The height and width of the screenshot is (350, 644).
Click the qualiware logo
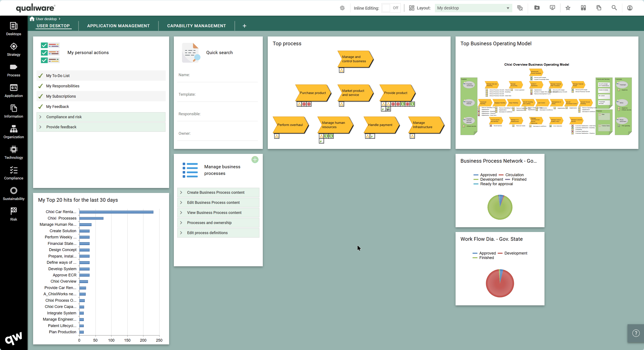(35, 8)
